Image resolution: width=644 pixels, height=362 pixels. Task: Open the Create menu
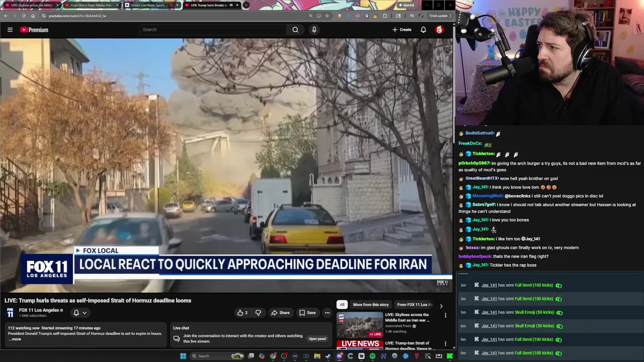point(401,30)
